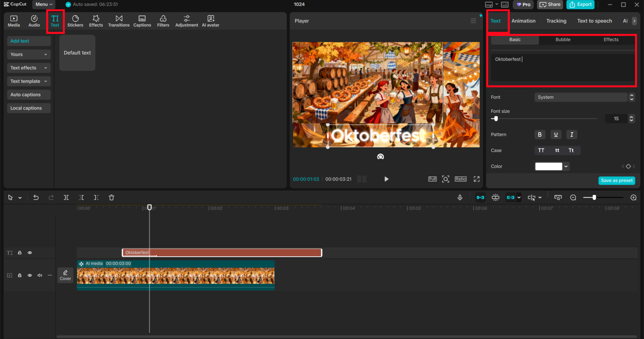Click the undo arrow in timeline toolbar
The height and width of the screenshot is (339, 644).
pos(36,197)
